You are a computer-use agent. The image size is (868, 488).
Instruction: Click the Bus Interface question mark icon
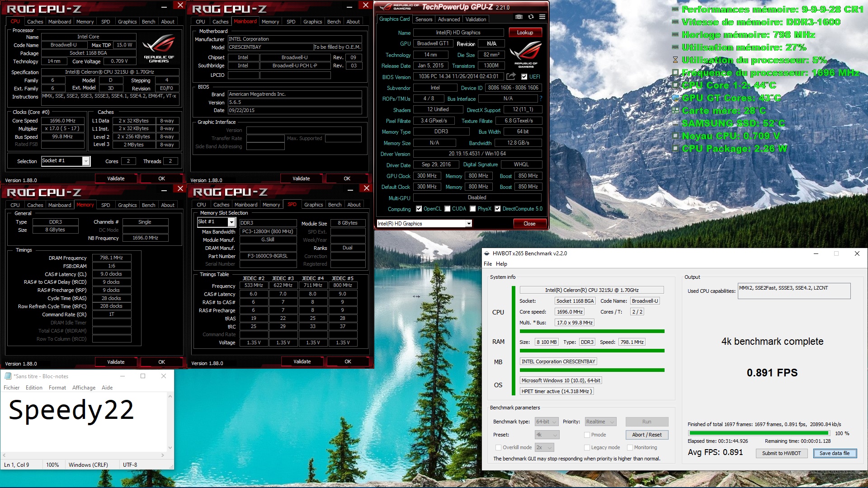[541, 99]
